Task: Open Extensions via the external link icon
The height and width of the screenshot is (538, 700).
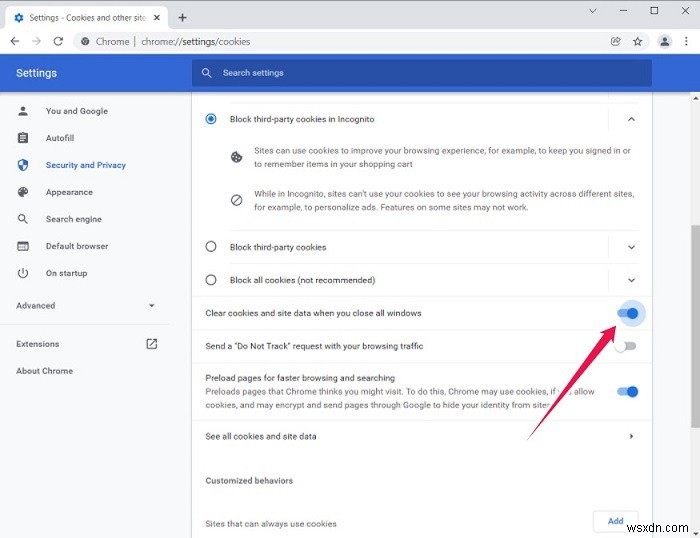Action: click(152, 344)
